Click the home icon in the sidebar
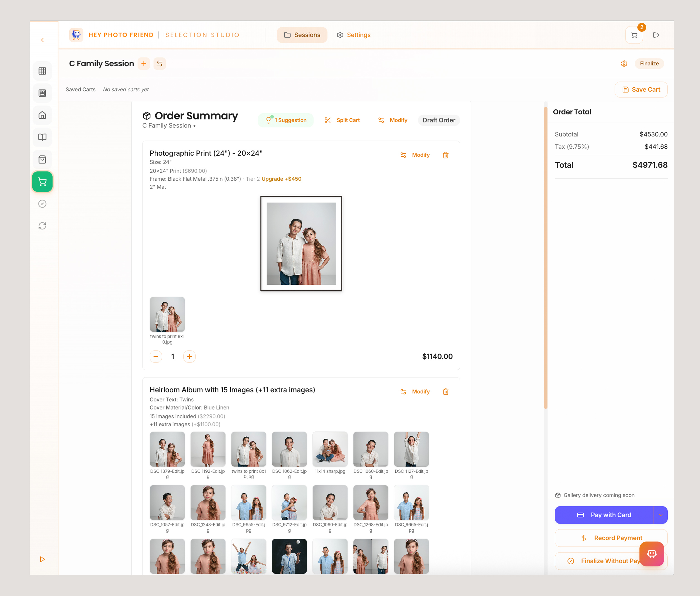700x596 pixels. pos(42,115)
